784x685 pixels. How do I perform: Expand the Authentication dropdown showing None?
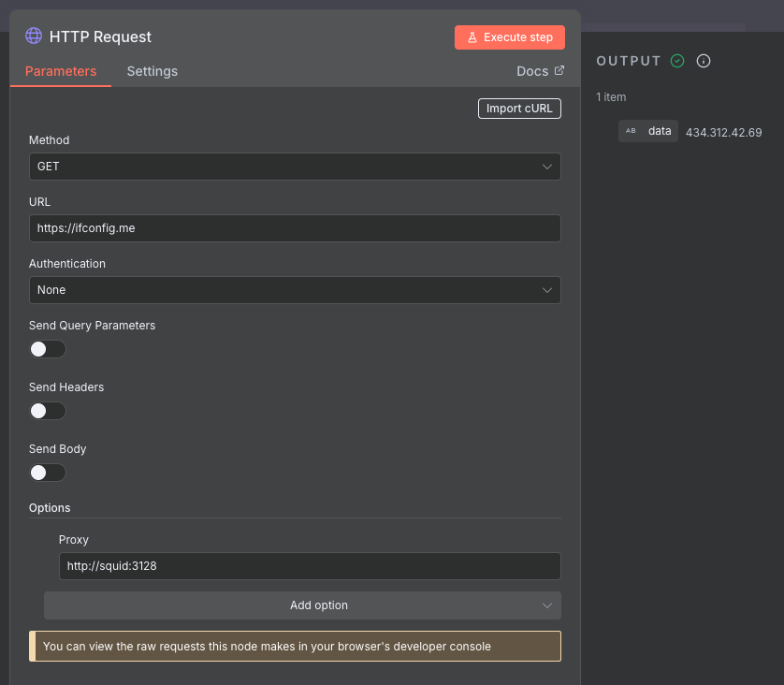click(295, 290)
